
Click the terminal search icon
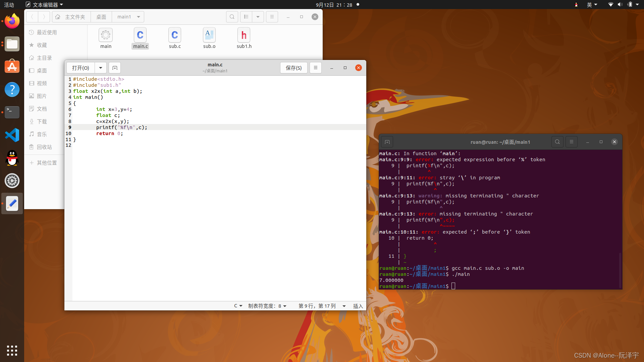point(557,142)
